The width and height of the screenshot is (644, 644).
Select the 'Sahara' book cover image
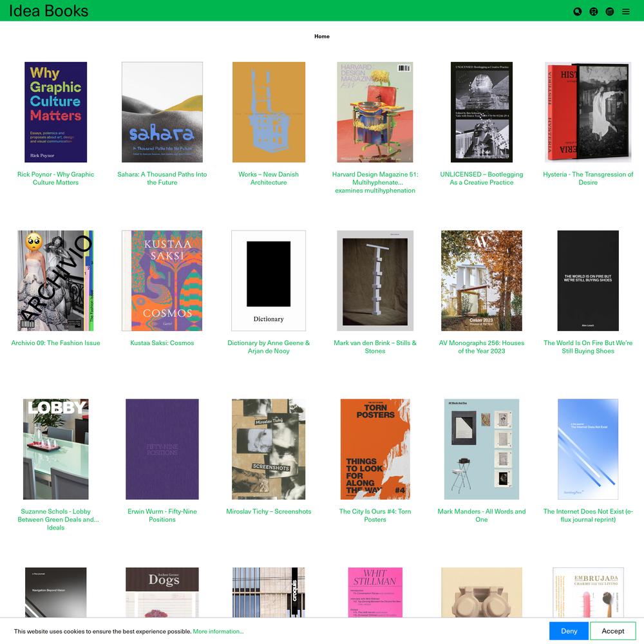[x=162, y=112]
